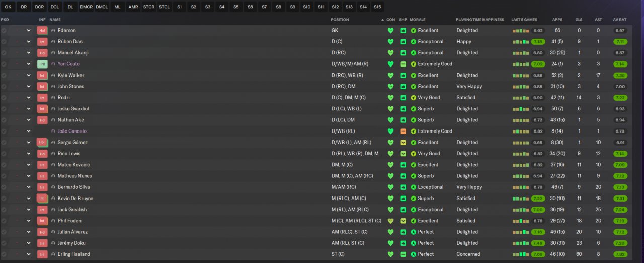The height and width of the screenshot is (263, 644).
Task: Open the selection dropdown chevron in Jérémy Doku's row
Action: click(x=29, y=243)
